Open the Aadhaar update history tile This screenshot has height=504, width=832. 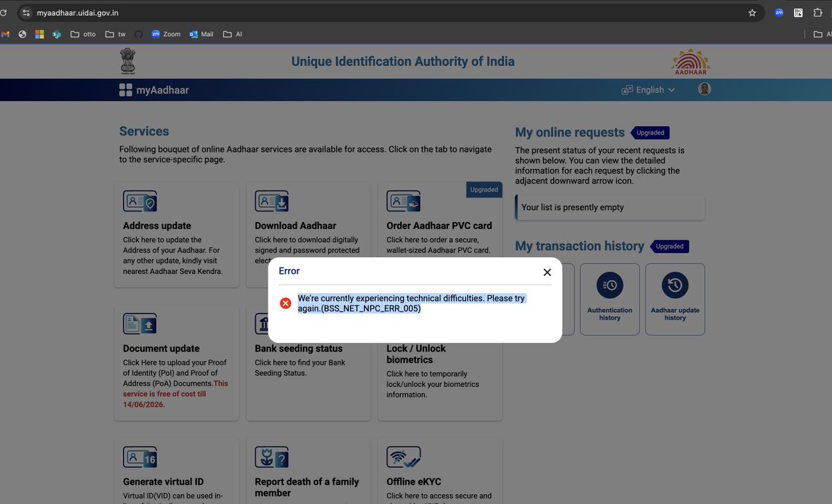coord(675,299)
